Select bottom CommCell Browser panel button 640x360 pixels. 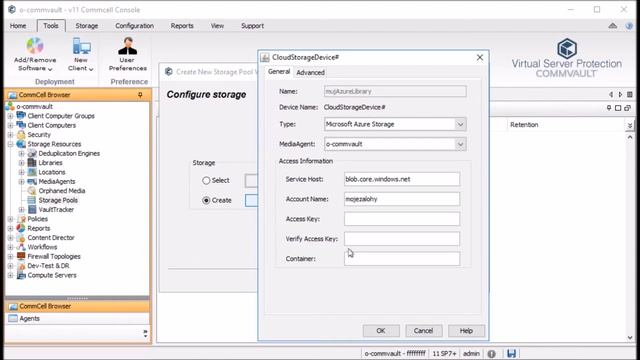coord(78,306)
